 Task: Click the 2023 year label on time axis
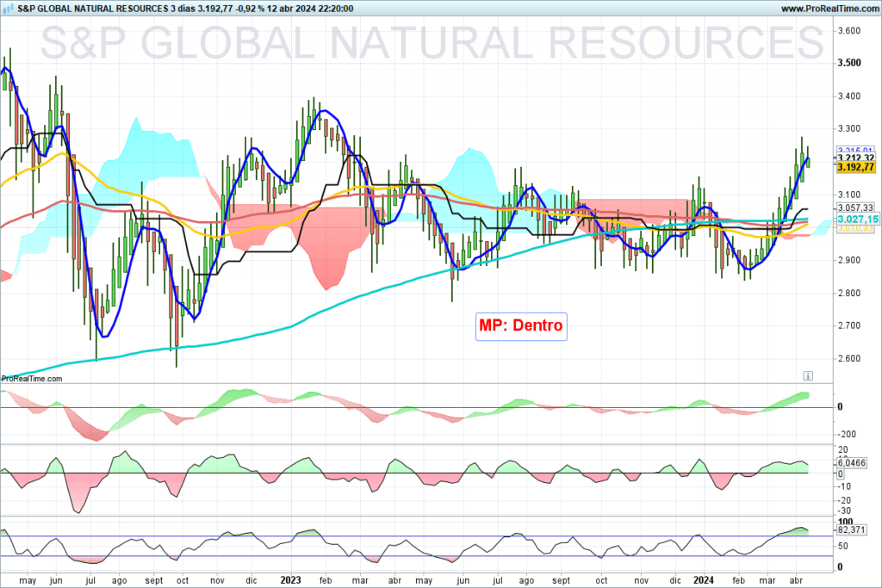pos(290,580)
